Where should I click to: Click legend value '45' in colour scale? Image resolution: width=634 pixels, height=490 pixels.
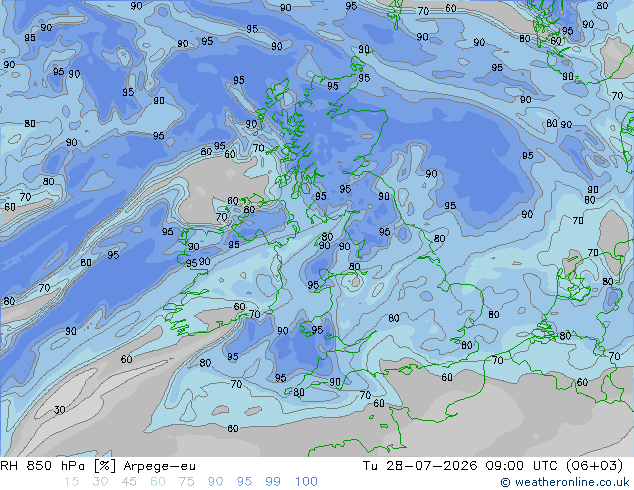pos(129,482)
